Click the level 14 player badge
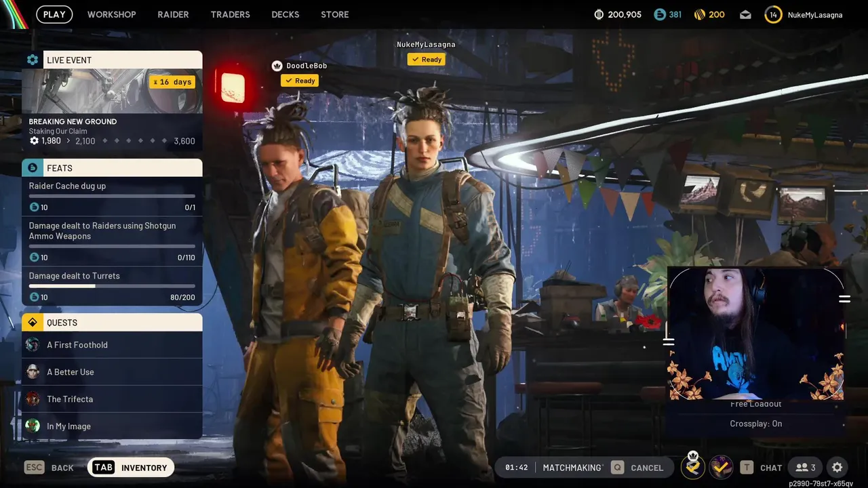 click(773, 14)
